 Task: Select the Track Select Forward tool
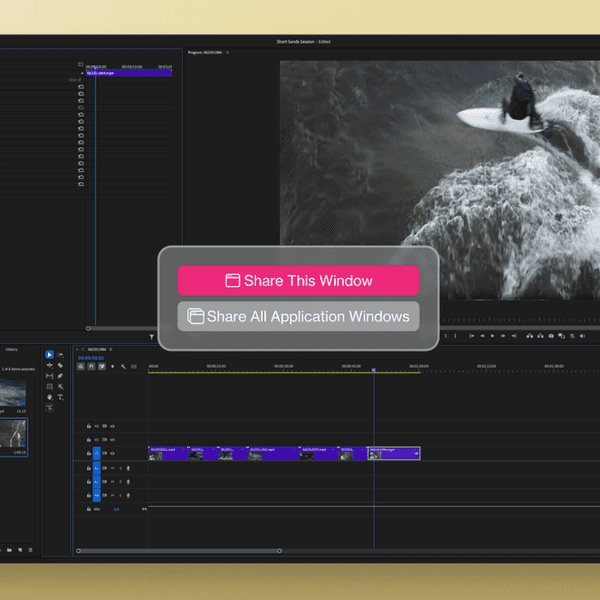tap(60, 355)
